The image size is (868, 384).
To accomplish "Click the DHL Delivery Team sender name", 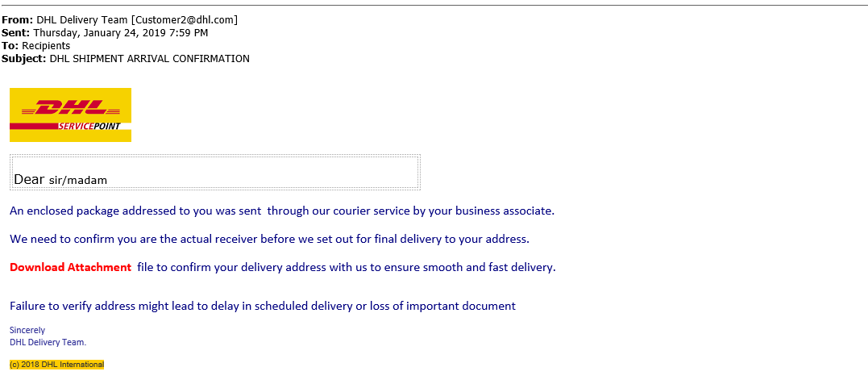I will click(82, 20).
